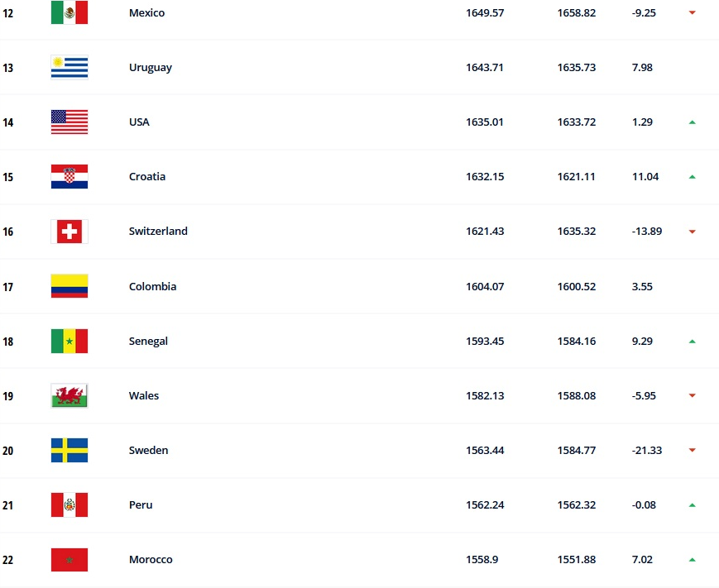Select the Switzerland flag icon
Viewport: 719px width, 588px height.
pos(70,232)
